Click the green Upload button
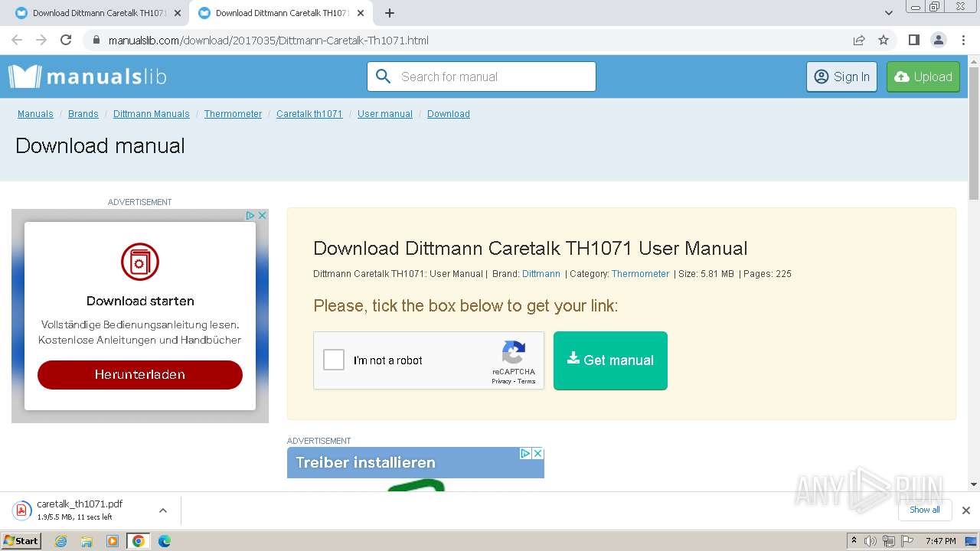 pyautogui.click(x=923, y=77)
